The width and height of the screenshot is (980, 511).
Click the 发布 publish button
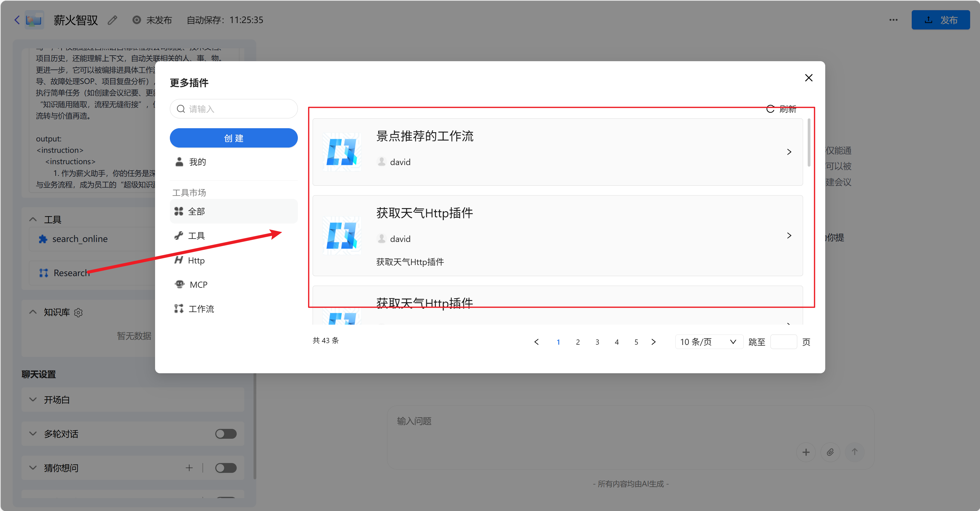[x=940, y=20]
